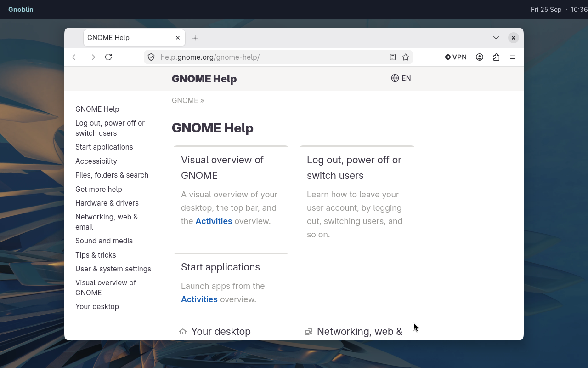Reload the page with the refresh icon

(x=108, y=57)
